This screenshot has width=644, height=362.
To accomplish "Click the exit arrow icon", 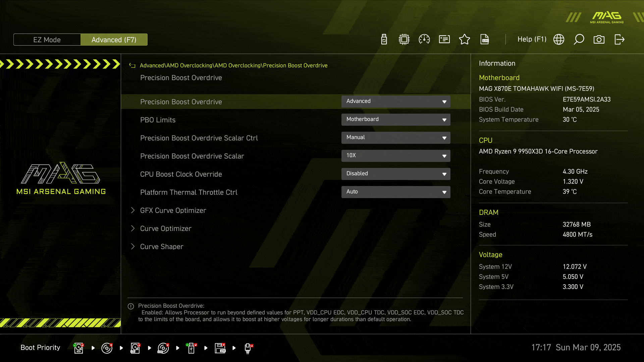I will click(620, 40).
